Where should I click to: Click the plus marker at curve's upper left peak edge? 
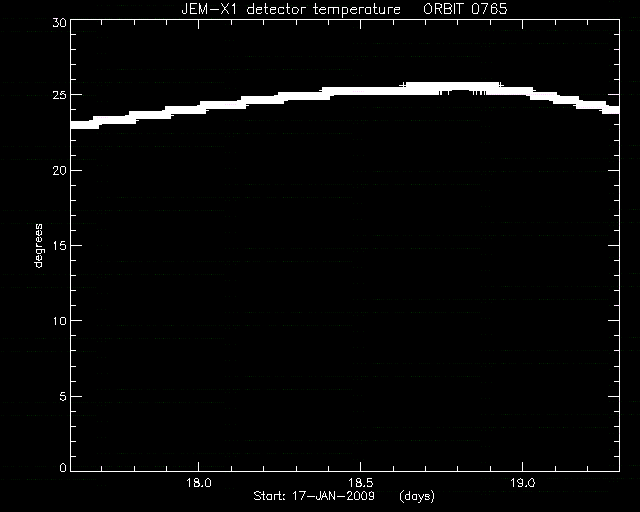(x=403, y=85)
